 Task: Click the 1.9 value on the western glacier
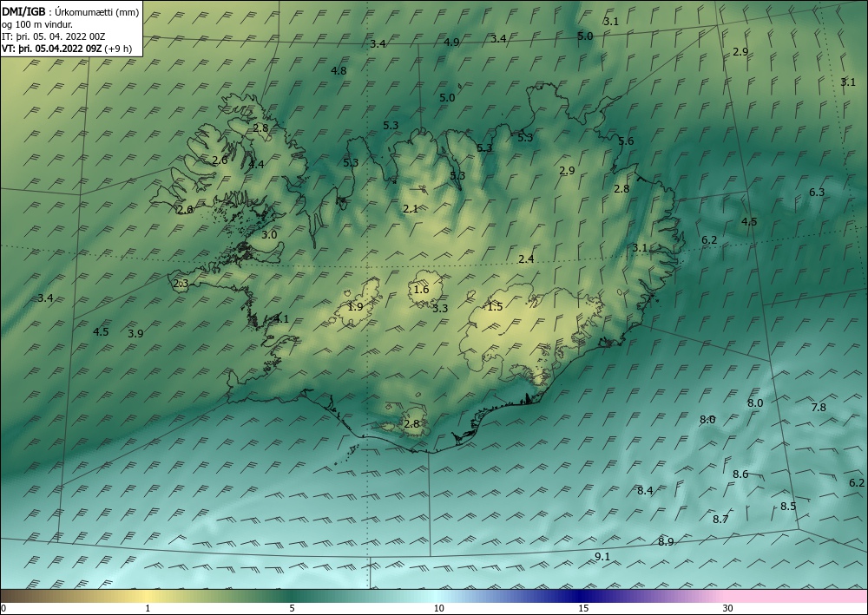(355, 306)
